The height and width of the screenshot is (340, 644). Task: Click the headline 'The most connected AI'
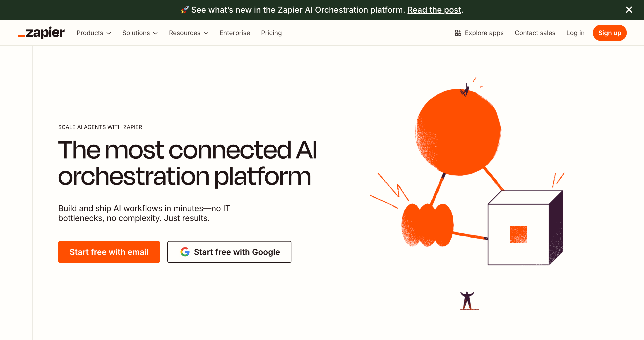pyautogui.click(x=187, y=150)
